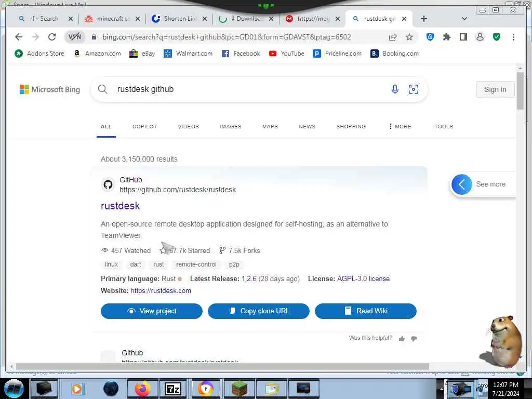Click the 'remote-control' topic tag
Screen dimensions: 532x399
[196, 264]
